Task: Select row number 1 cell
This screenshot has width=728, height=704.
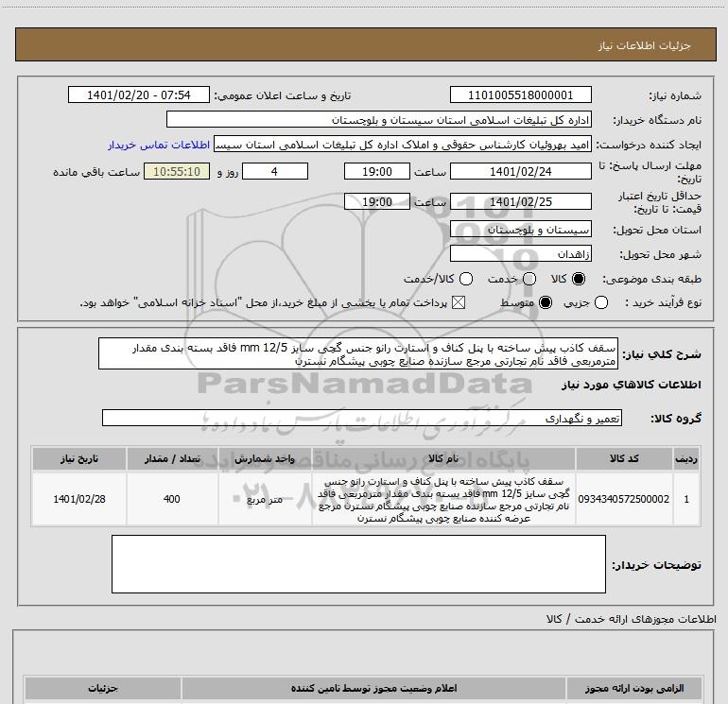Action: 686,499
